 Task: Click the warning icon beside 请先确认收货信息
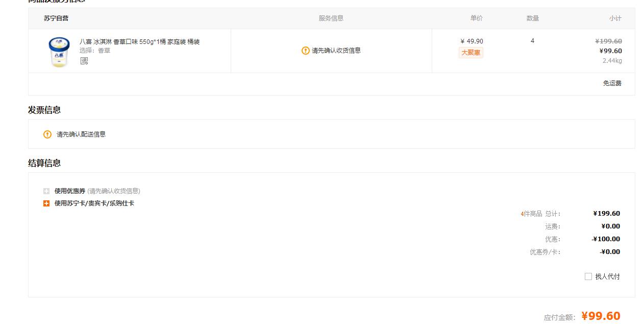[305, 51]
